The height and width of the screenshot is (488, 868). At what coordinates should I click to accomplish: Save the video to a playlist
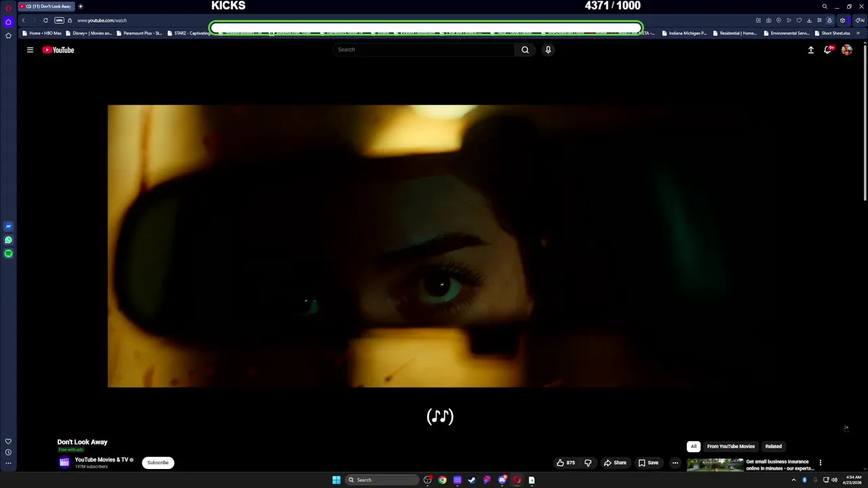click(648, 463)
